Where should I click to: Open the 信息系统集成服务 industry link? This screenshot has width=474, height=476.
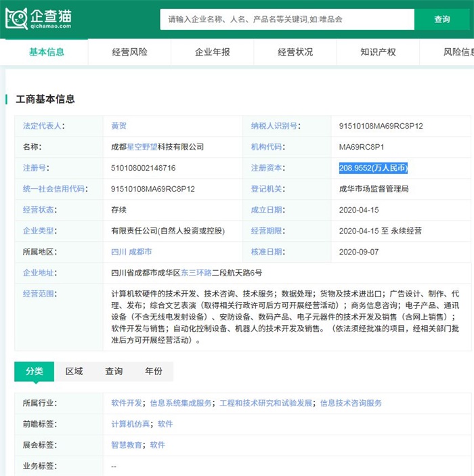coord(181,403)
